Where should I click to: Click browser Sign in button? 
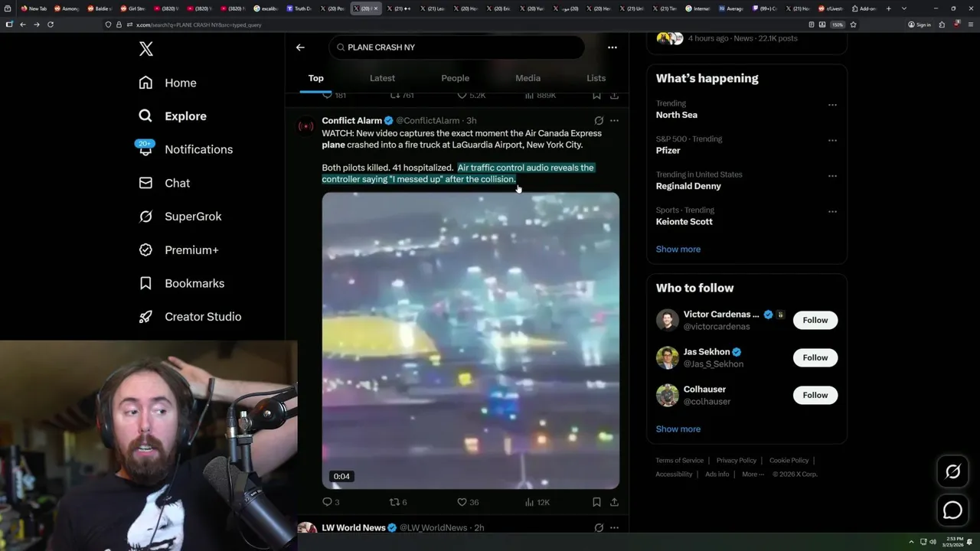coord(920,24)
